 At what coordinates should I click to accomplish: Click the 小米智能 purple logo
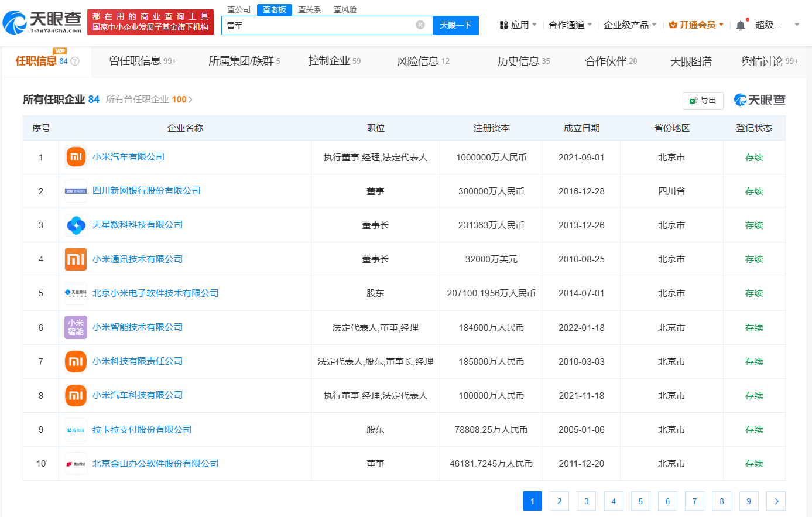[x=76, y=327]
